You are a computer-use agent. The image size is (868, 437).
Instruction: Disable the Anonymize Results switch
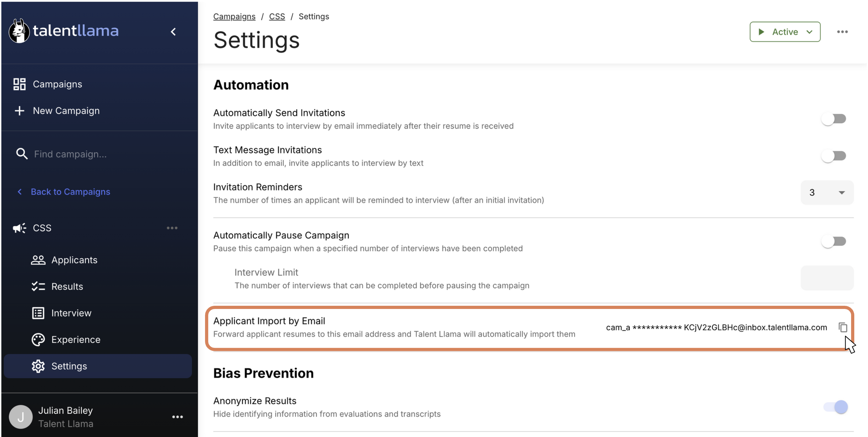(835, 407)
